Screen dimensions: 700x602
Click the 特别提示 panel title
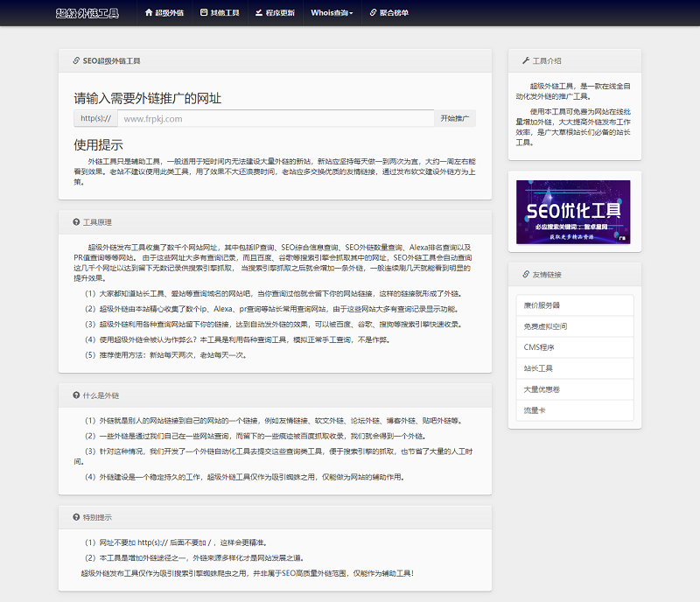click(x=97, y=518)
